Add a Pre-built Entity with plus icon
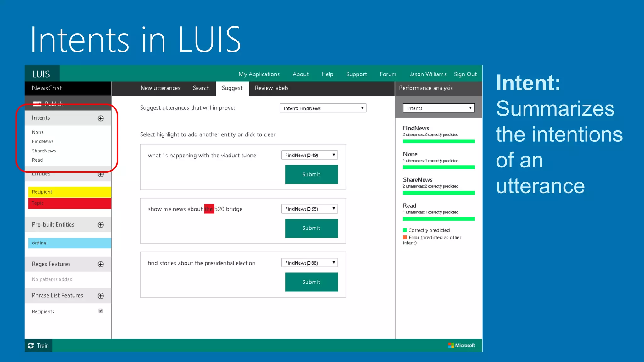This screenshot has width=644, height=362. click(101, 225)
